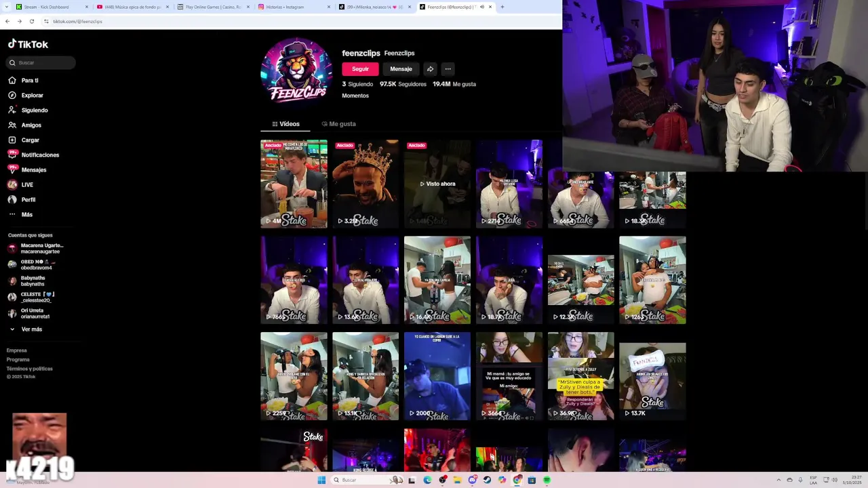Open Discord from the taskbar
The width and height of the screenshot is (868, 488).
tap(472, 480)
